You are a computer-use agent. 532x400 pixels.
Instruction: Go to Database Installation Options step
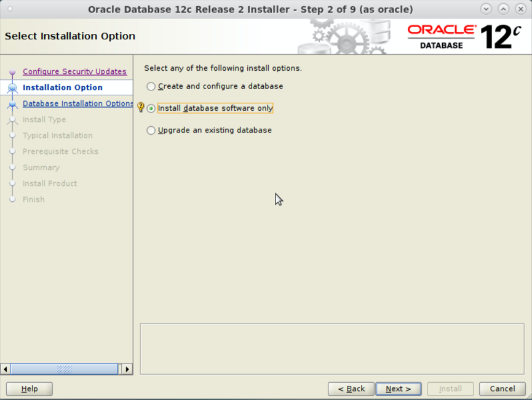point(77,103)
